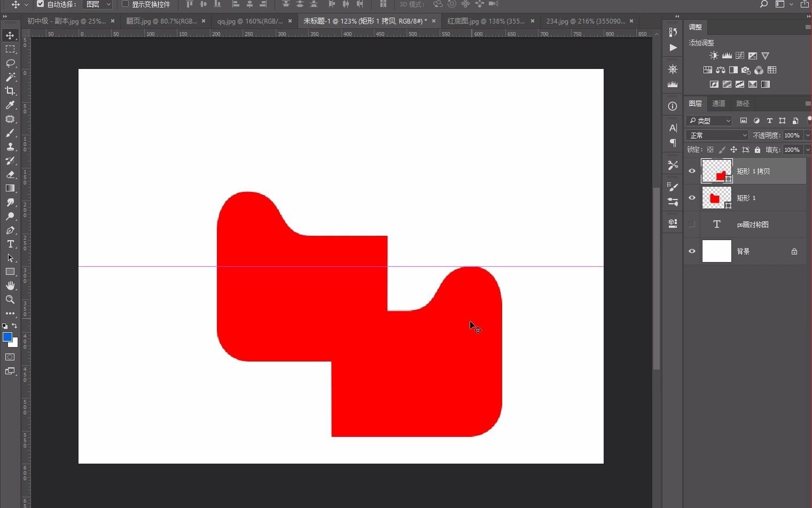The image size is (812, 508).
Task: Open the Character panel icon
Action: [x=673, y=128]
